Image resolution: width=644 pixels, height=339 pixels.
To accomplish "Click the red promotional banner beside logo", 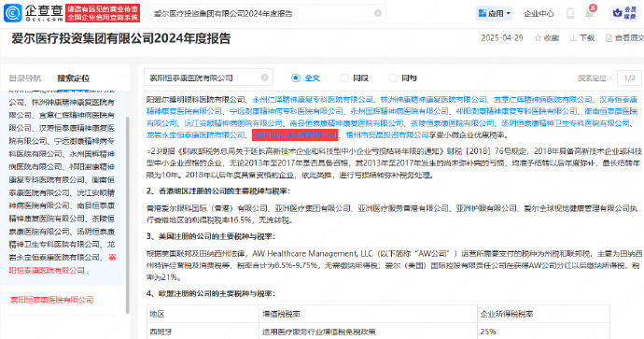I will pyautogui.click(x=103, y=13).
